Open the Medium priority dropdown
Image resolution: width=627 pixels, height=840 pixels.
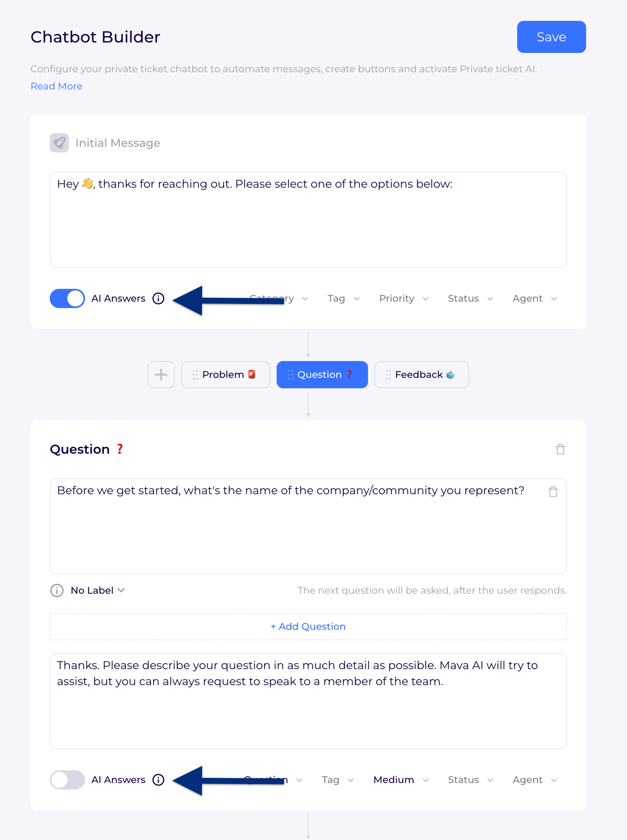point(401,780)
